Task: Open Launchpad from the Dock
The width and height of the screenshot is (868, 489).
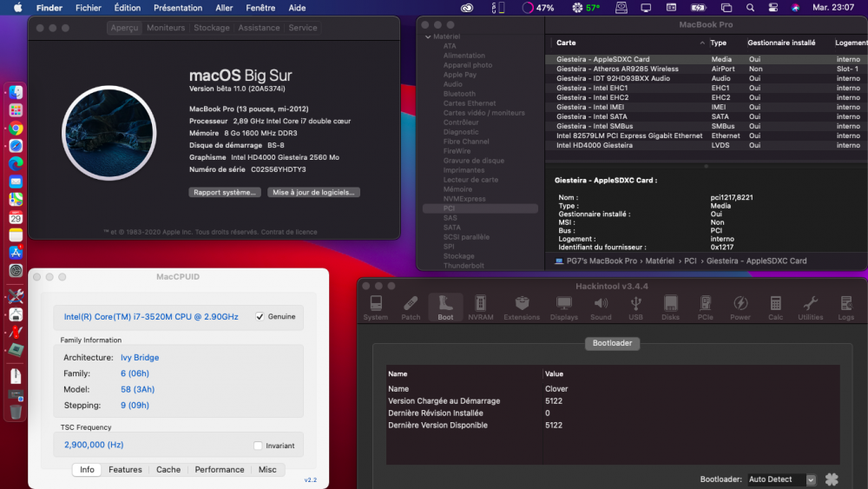Action: 16,110
